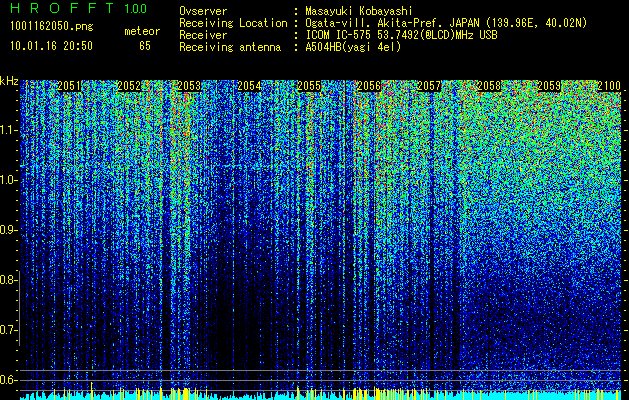
Task: Click the 2100 time marker
Action: pyautogui.click(x=609, y=86)
